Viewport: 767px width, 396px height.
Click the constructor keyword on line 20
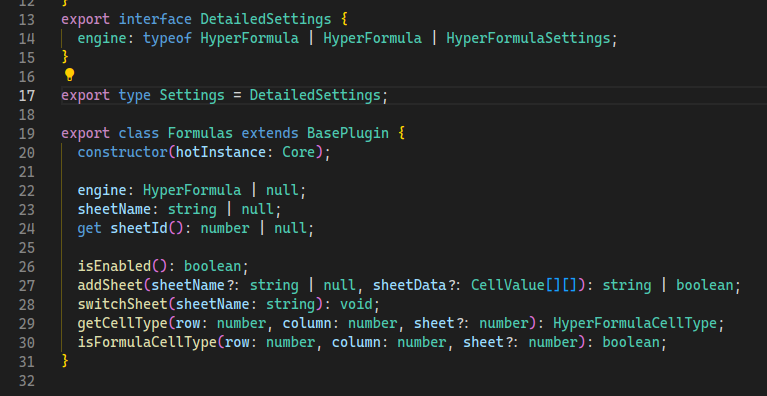(123, 153)
